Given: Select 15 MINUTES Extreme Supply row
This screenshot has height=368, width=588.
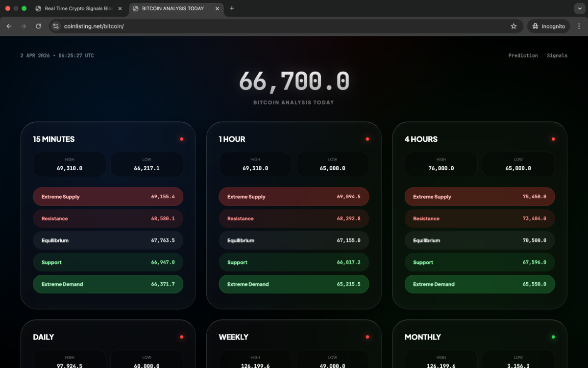Looking at the screenshot, I should click(108, 197).
